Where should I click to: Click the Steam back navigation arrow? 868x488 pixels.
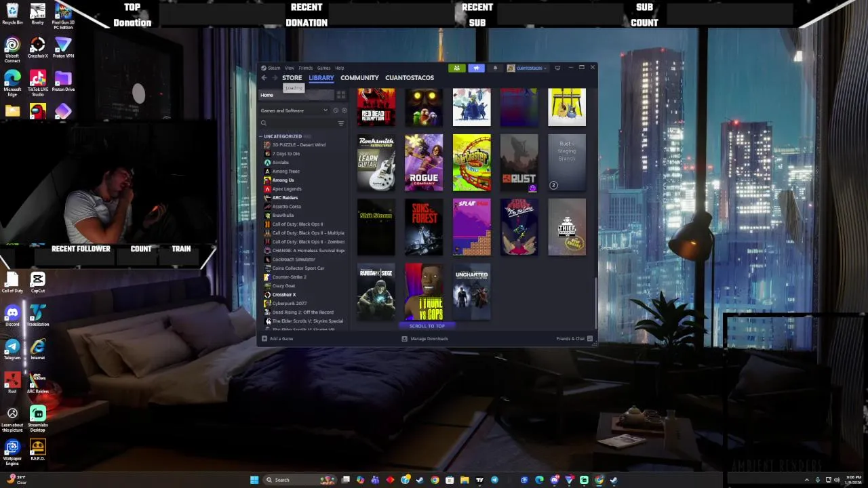point(264,78)
